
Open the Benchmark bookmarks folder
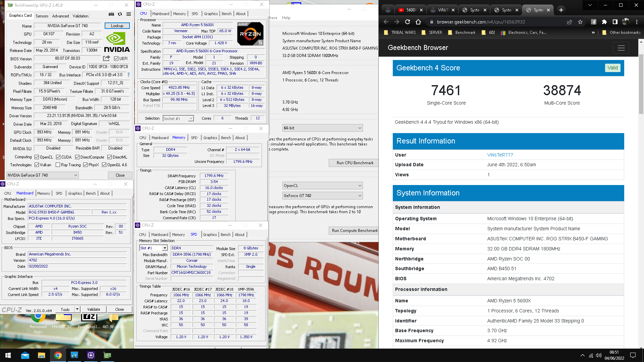point(462,33)
